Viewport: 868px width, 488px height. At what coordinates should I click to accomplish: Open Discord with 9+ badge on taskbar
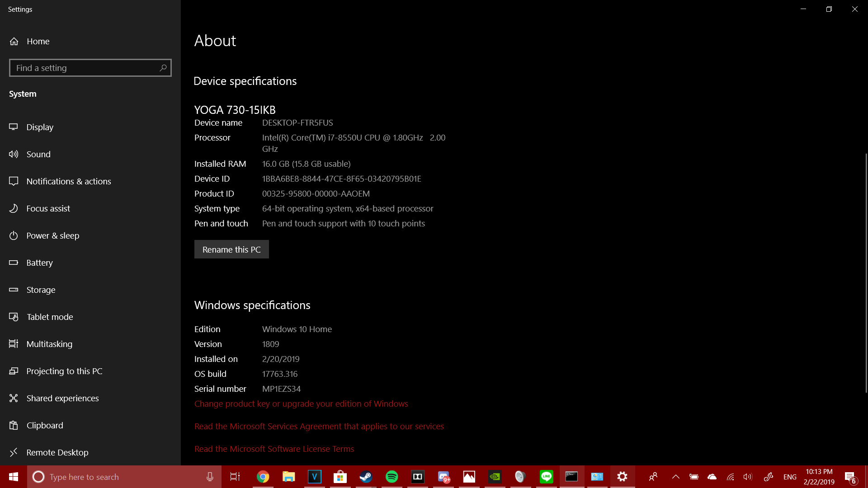(443, 477)
